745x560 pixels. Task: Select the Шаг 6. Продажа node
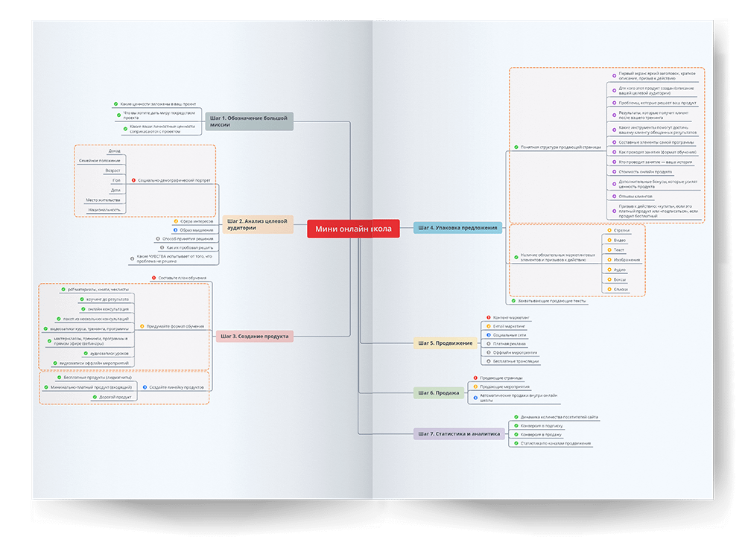click(439, 392)
